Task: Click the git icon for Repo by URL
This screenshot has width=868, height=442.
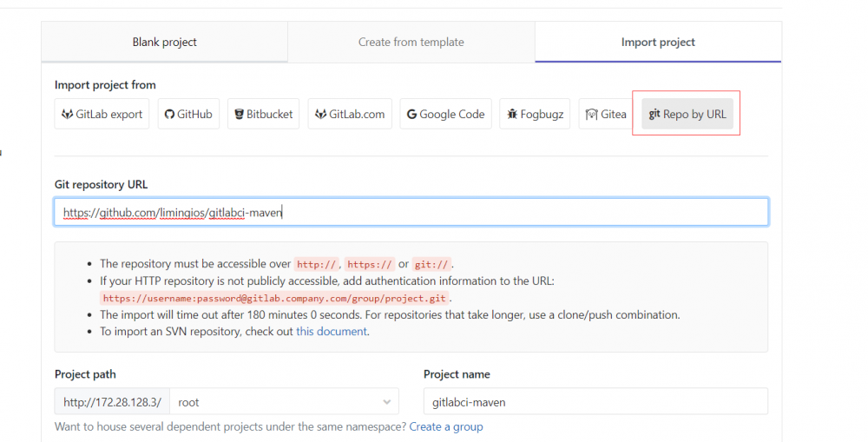Action: (x=654, y=115)
